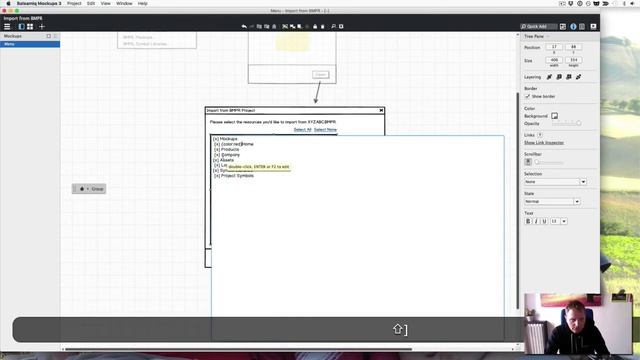640x360 pixels.
Task: Open the State dropdown set to Normal
Action: click(552, 202)
